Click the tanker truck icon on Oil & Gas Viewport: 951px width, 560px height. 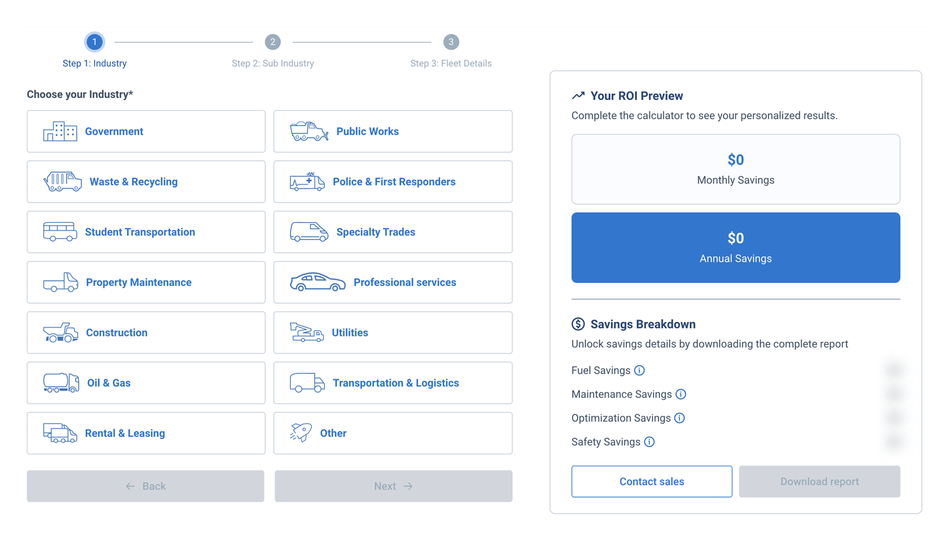click(60, 383)
